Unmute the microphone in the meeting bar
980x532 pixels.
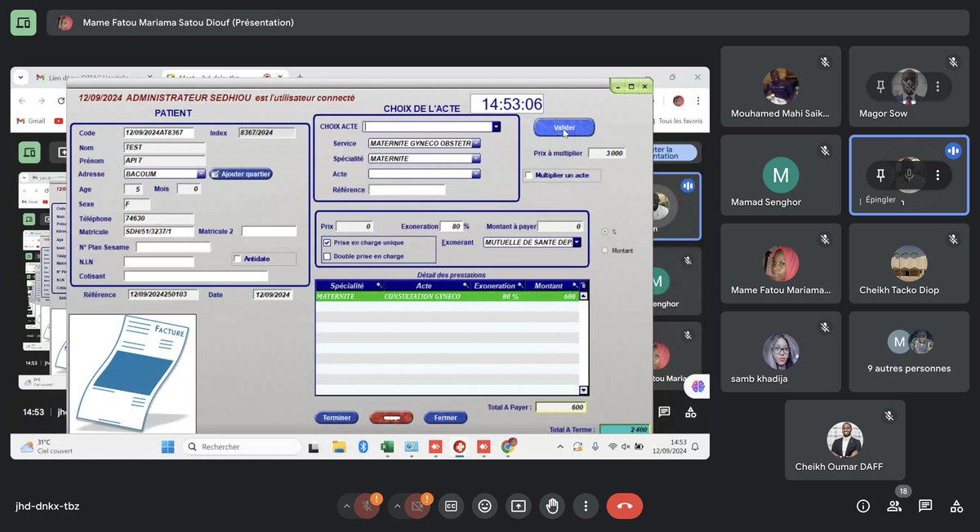367,506
